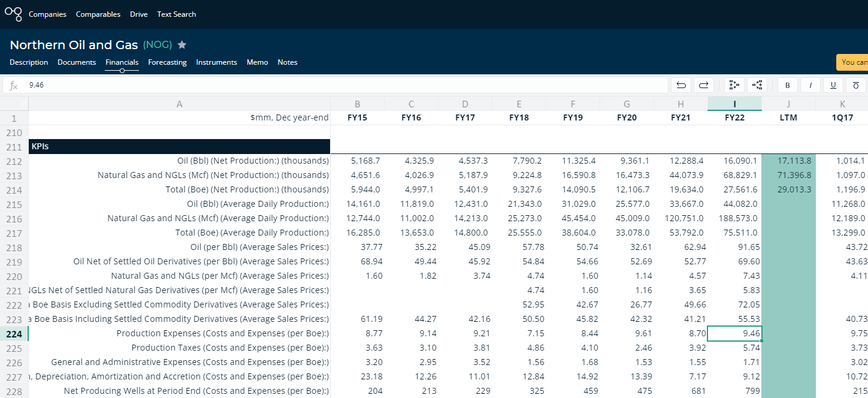Image resolution: width=868 pixels, height=398 pixels.
Task: Click 'Production Expenses (Costs and Expenses (per Boe):)' label
Action: coord(223,333)
